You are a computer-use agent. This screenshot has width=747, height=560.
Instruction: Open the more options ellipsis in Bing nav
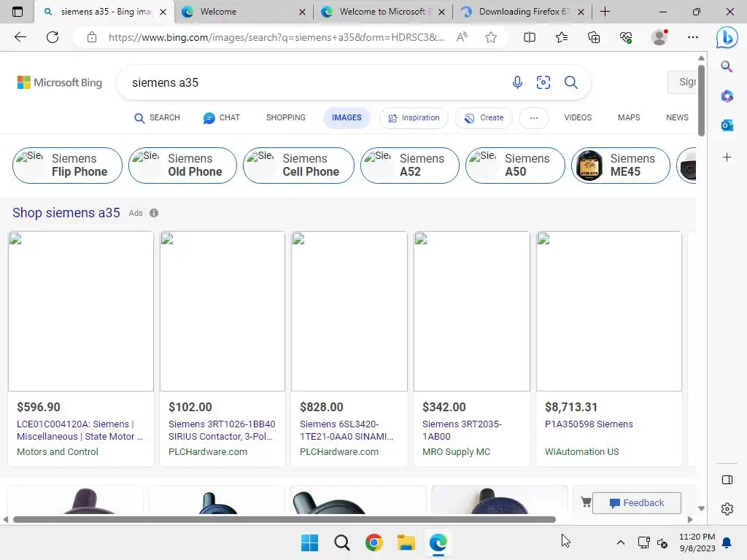[x=533, y=117]
